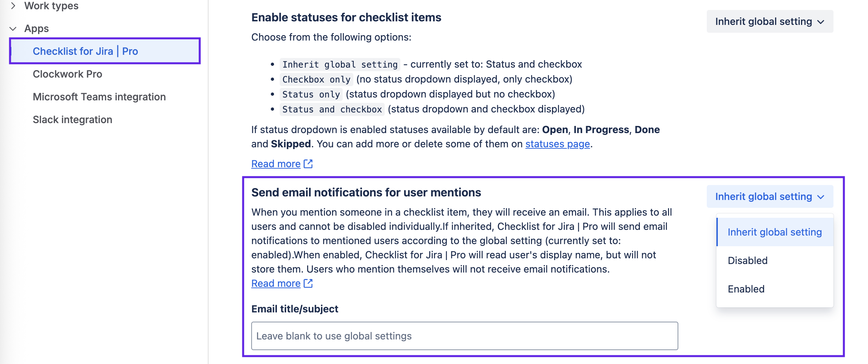Viewport: 868px width, 364px height.
Task: Open Microsoft Teams integration settings
Action: (99, 96)
